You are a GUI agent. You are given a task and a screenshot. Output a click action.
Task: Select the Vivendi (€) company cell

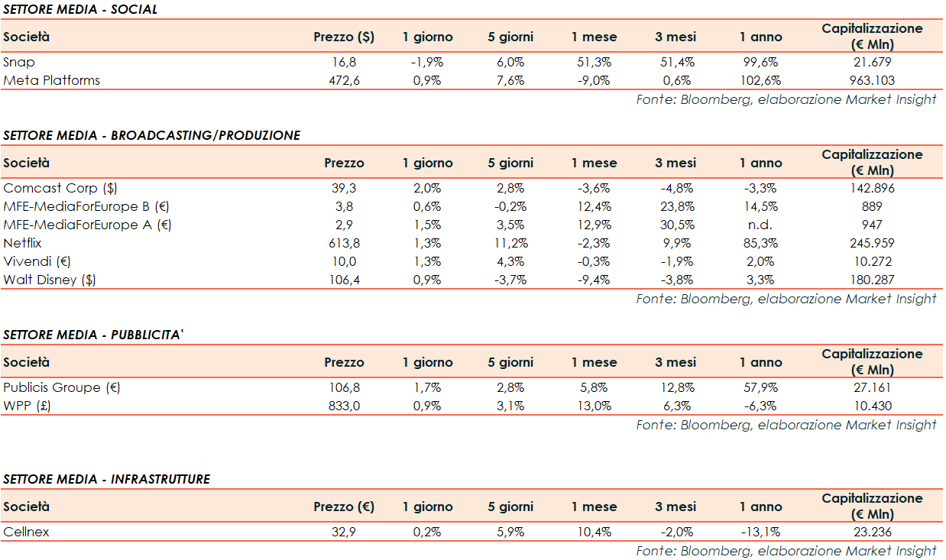(x=38, y=261)
